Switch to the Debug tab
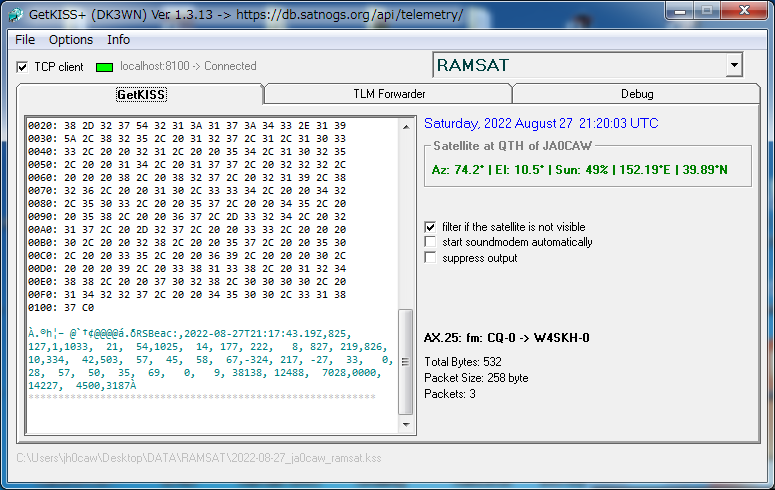Image resolution: width=775 pixels, height=490 pixels. coord(637,94)
